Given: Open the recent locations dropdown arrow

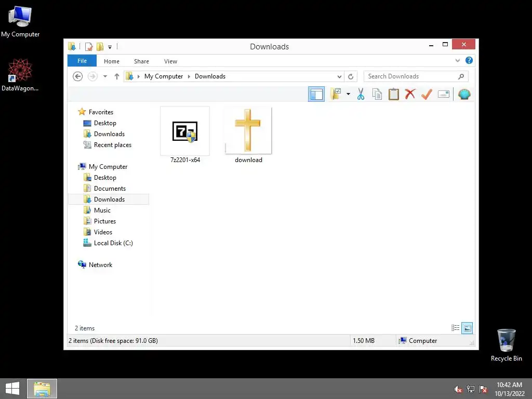Looking at the screenshot, I should coord(105,76).
